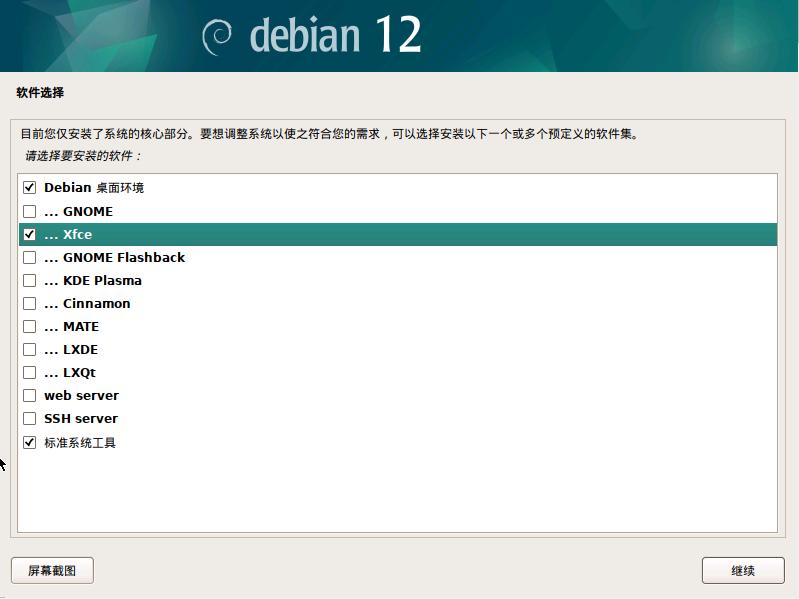Select the ... LXQt row text
Image resolution: width=799 pixels, height=599 pixels.
70,373
